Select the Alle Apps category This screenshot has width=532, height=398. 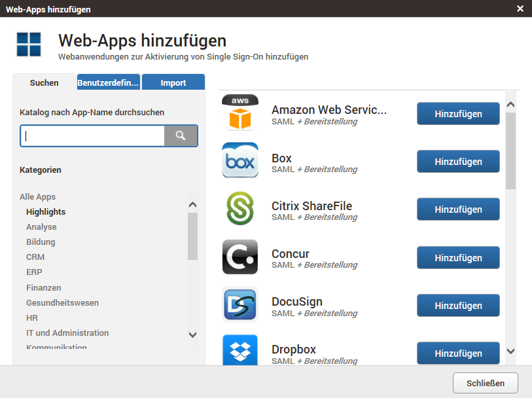[38, 197]
